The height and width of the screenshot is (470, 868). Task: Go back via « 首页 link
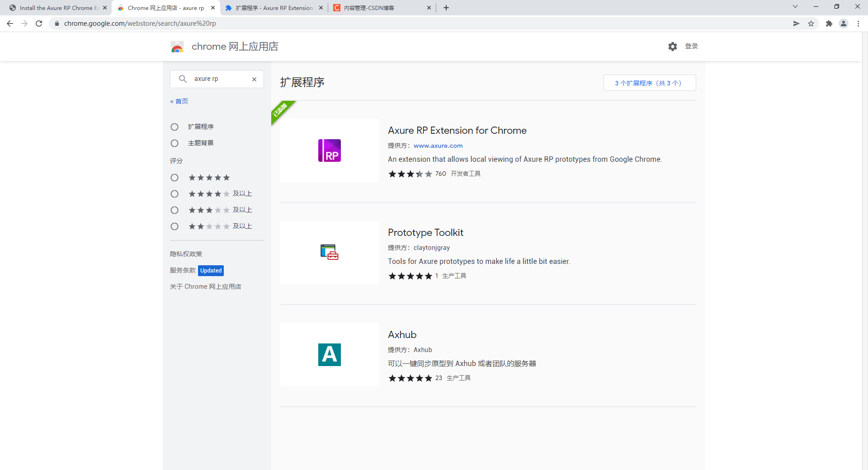click(x=179, y=101)
